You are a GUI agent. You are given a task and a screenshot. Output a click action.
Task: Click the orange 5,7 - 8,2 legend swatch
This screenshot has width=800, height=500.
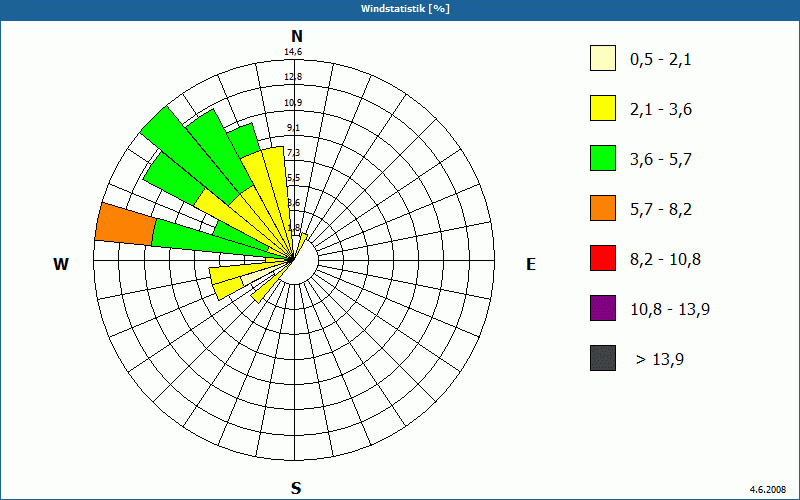(x=603, y=208)
